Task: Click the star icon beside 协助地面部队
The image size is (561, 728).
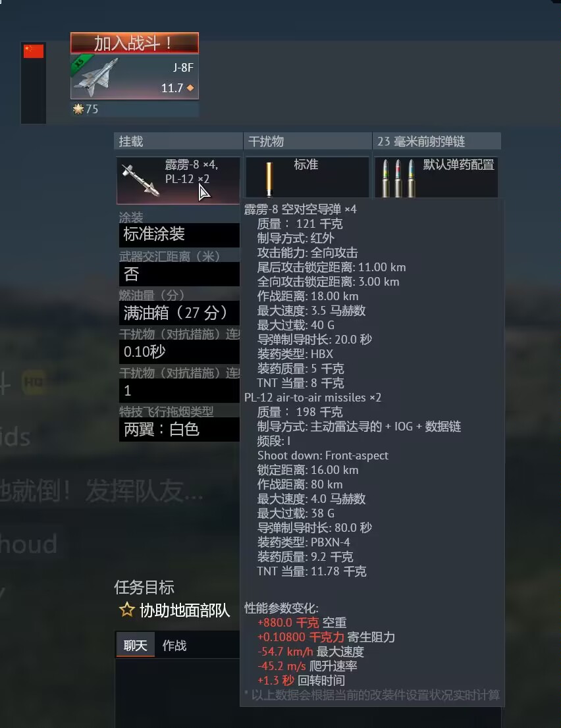Action: pyautogui.click(x=127, y=610)
